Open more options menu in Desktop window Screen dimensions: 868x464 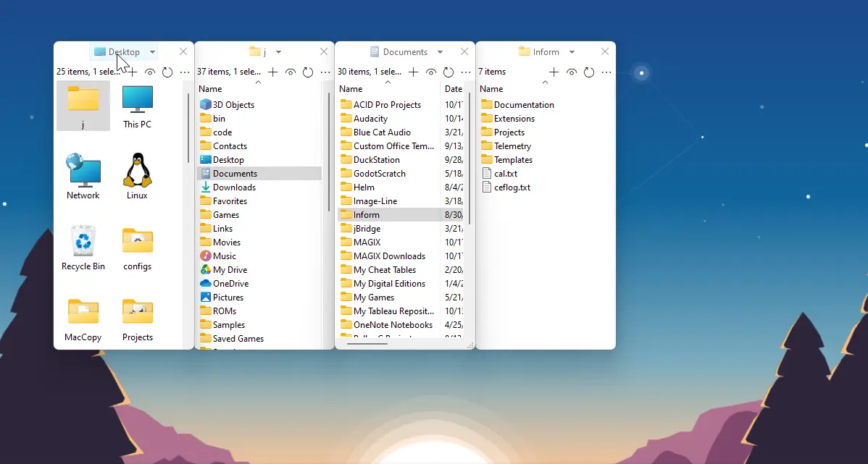coord(185,72)
